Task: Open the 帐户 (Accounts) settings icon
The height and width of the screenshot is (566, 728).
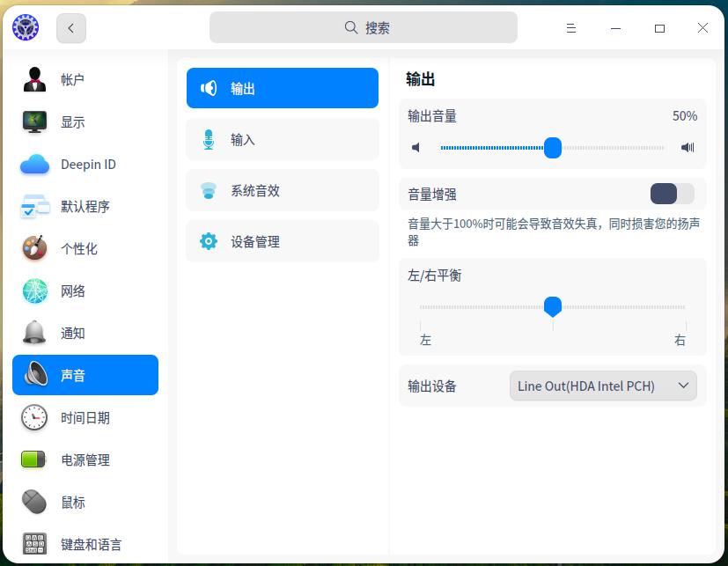Action: (33, 79)
